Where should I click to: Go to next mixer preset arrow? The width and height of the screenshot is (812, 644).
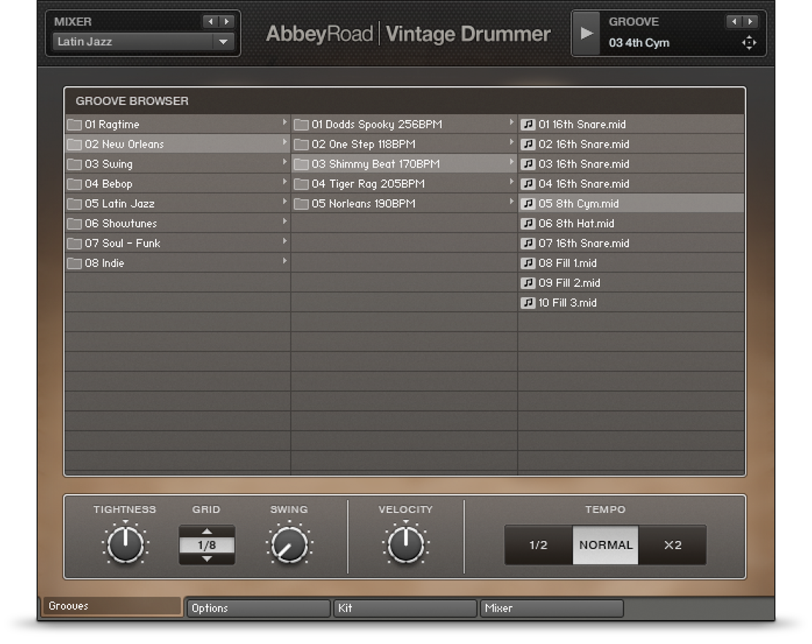[226, 22]
